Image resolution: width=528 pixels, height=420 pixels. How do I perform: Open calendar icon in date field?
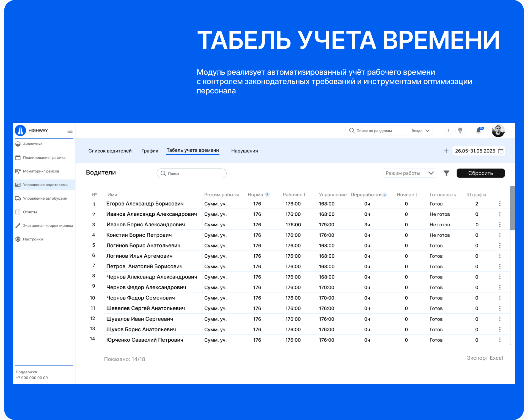501,151
